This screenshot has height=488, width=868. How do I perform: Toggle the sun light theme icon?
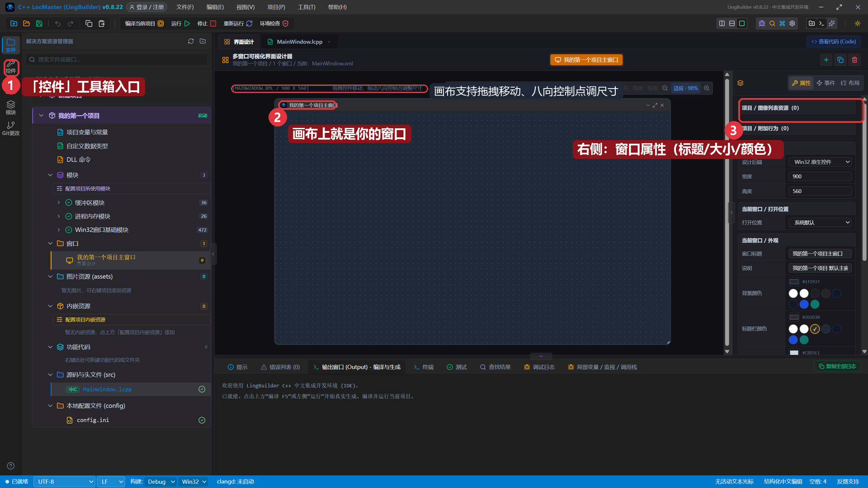tap(857, 23)
